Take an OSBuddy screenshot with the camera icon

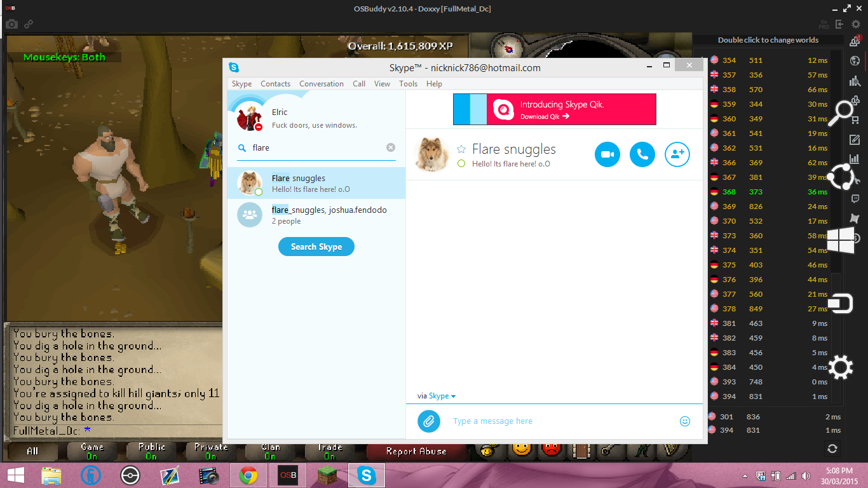11,24
